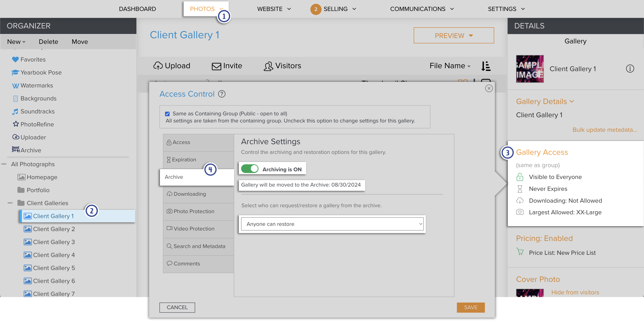Switch to the Photo Protection tab
The image size is (644, 323).
click(x=199, y=212)
